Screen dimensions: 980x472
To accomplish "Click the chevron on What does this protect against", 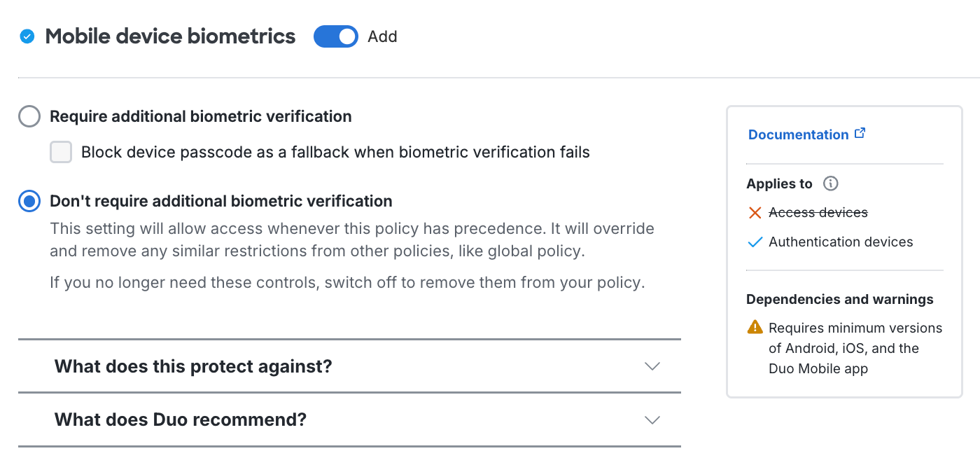I will click(x=652, y=366).
